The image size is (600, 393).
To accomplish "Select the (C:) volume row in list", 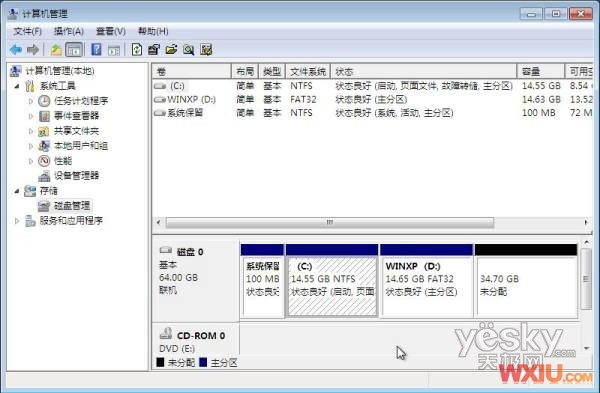I will click(x=373, y=86).
